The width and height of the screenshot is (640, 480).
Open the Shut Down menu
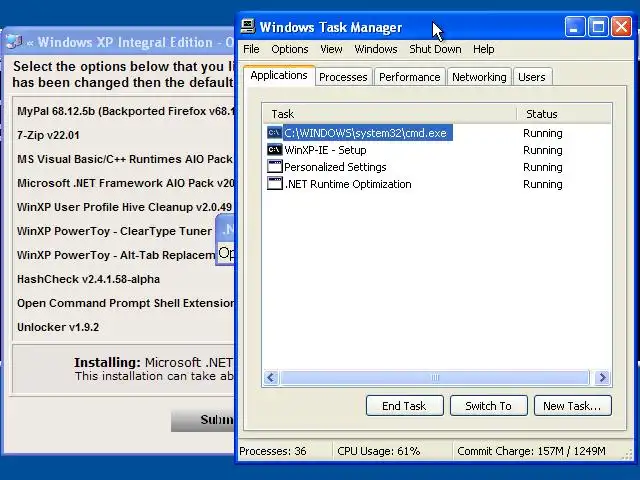(435, 49)
